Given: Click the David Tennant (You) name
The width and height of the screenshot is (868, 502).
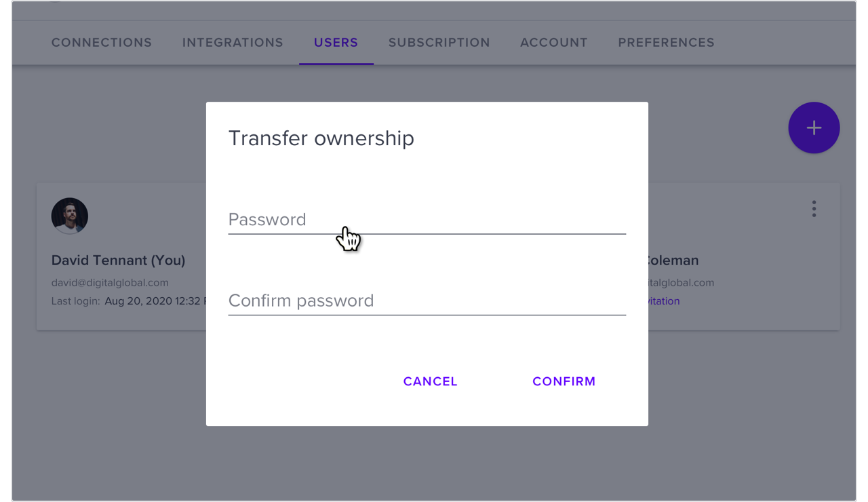Looking at the screenshot, I should 118,260.
